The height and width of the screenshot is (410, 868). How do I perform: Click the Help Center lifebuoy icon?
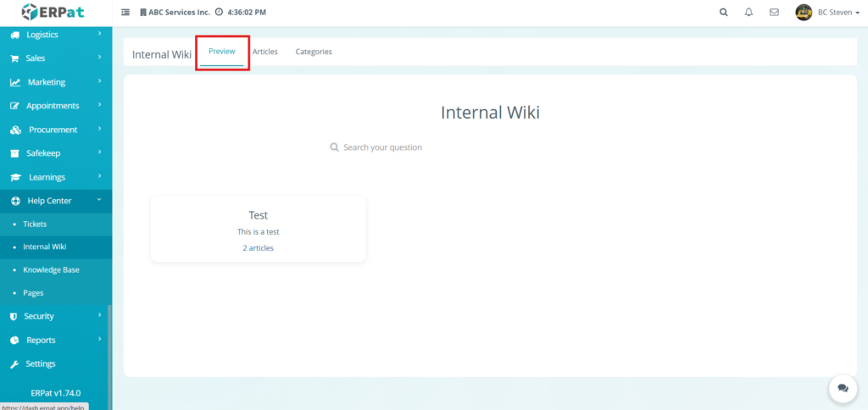click(15, 201)
